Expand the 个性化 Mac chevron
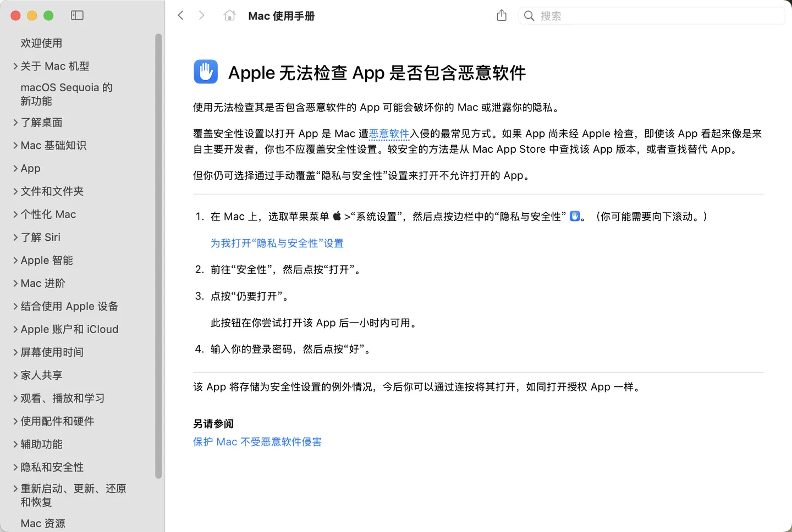Viewport: 792px width, 532px height. click(x=15, y=214)
